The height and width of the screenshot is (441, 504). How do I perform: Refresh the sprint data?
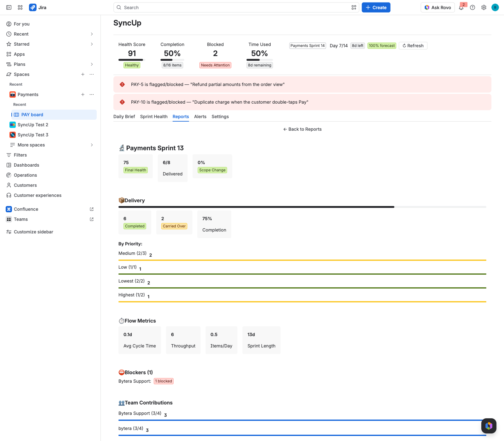(x=413, y=46)
